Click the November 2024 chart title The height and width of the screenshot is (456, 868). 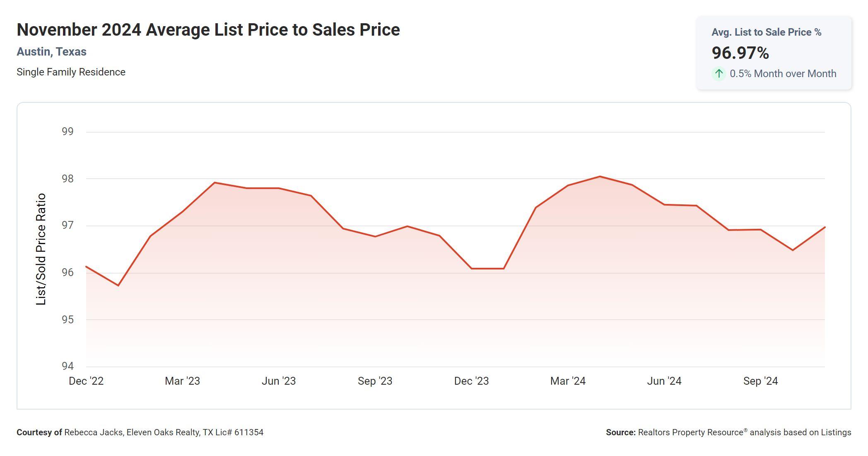click(208, 30)
